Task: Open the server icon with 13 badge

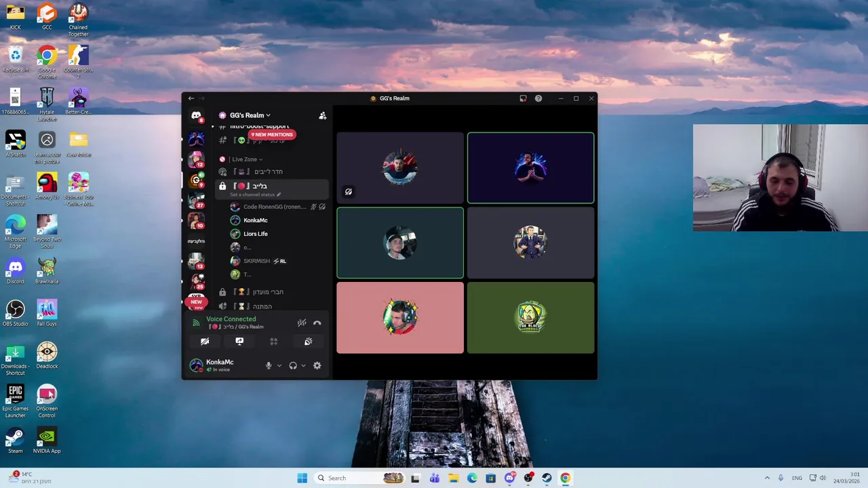Action: pos(196,261)
